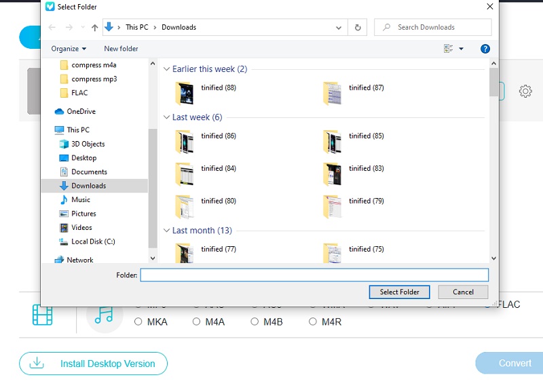Go up one folder level arrow

pos(94,27)
